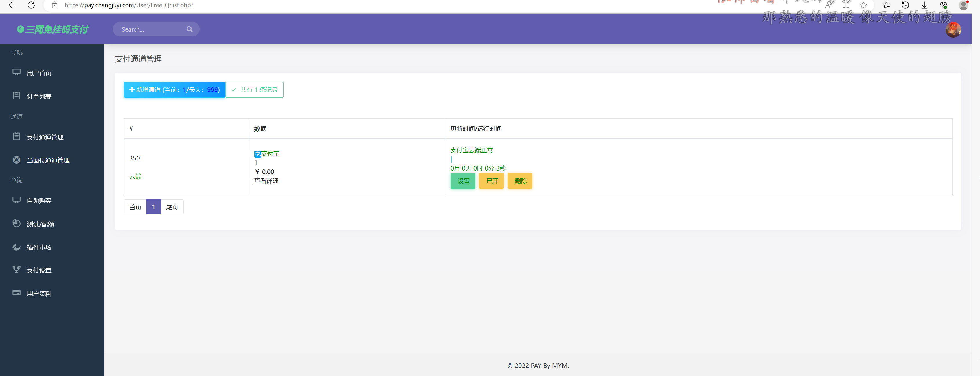This screenshot has width=980, height=376.
Task: Click the 支付设置 trophy icon
Action: tap(16, 270)
